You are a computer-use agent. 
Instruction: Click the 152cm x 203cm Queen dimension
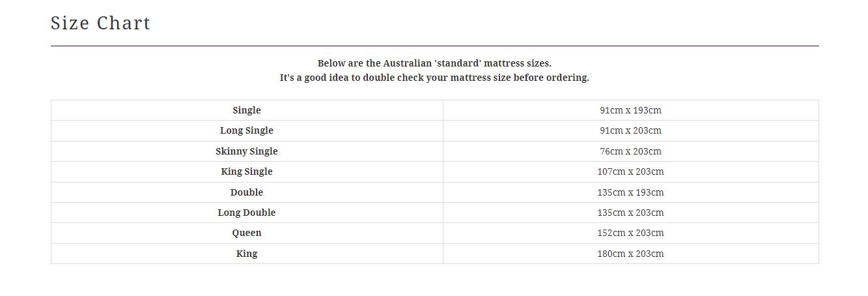630,233
